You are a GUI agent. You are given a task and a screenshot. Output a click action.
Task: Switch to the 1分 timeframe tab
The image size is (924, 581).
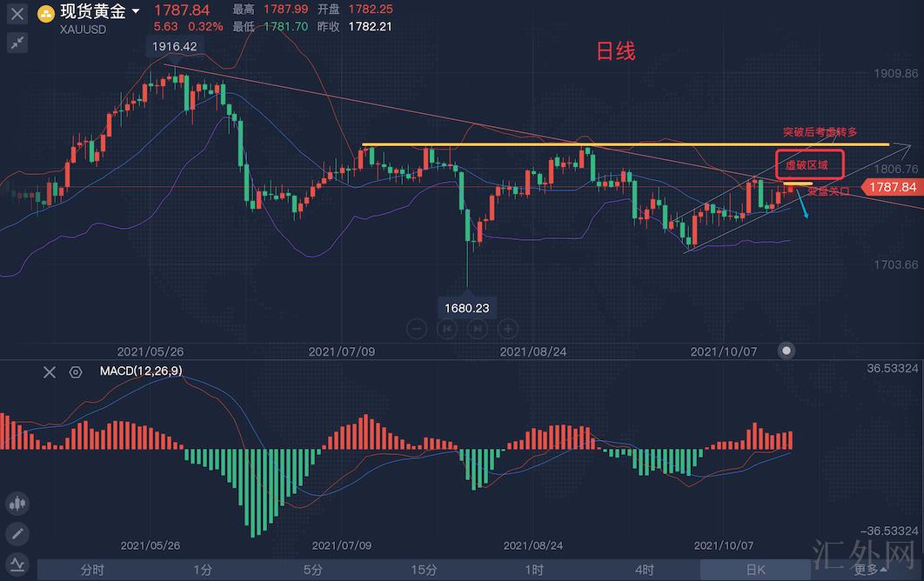(203, 570)
